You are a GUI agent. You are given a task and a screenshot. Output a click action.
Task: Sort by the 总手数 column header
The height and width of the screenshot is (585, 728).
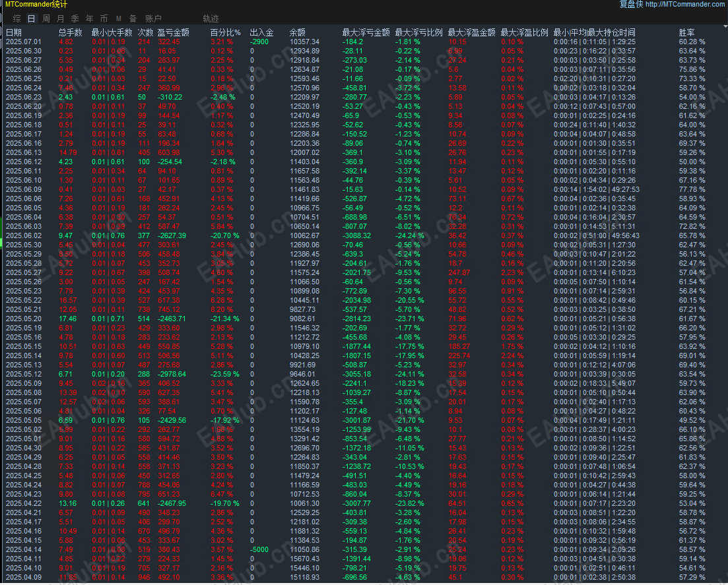[x=71, y=32]
